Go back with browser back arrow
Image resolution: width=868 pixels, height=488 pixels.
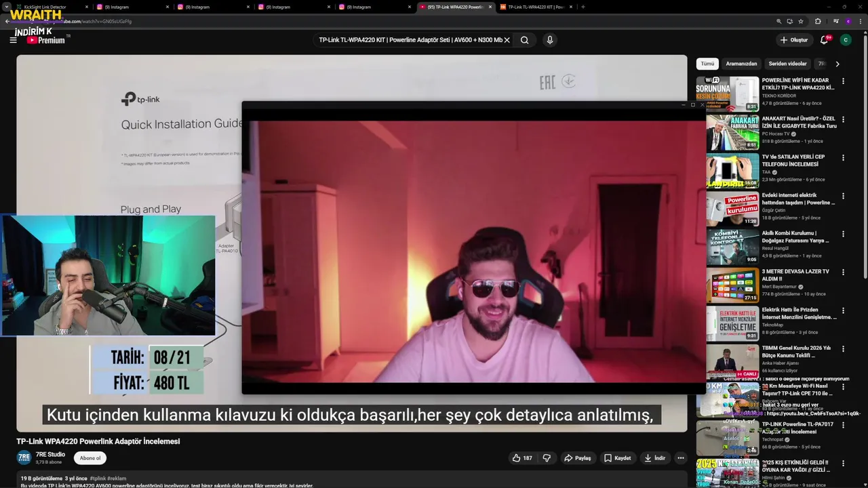point(7,22)
